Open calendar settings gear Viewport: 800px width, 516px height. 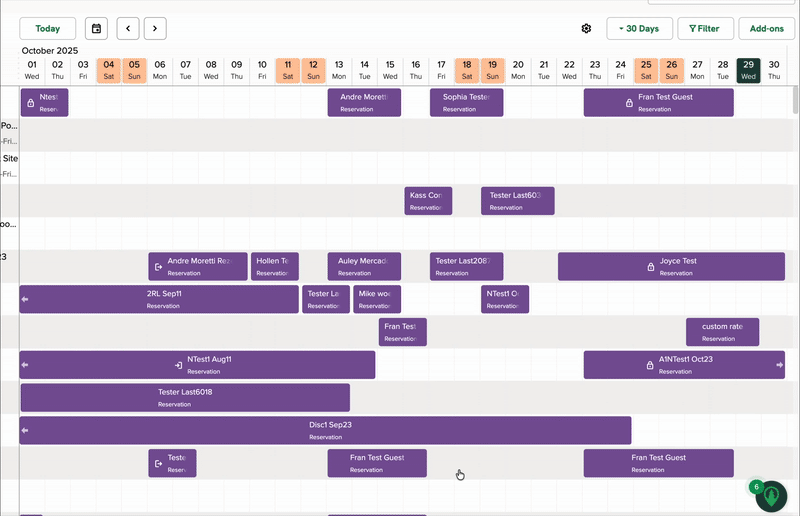(x=586, y=29)
